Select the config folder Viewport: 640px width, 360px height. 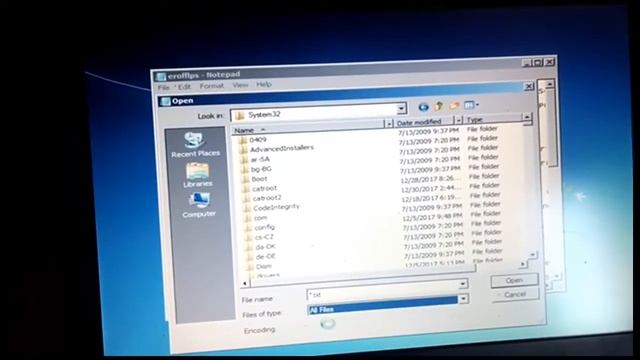264,227
